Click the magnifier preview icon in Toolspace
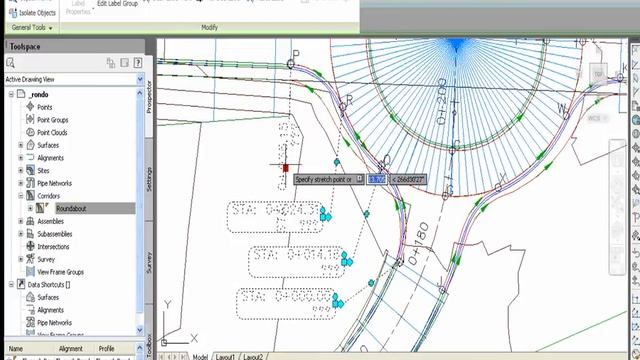 click(11, 63)
